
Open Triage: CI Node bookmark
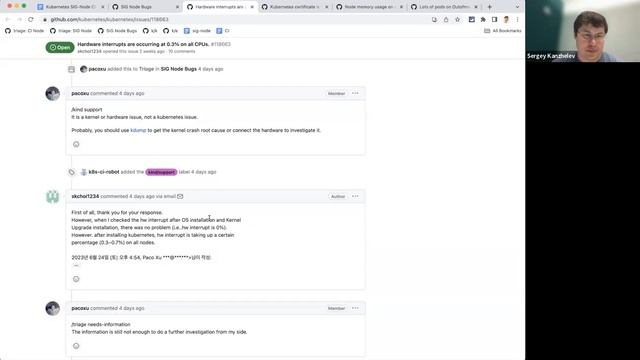[24, 31]
